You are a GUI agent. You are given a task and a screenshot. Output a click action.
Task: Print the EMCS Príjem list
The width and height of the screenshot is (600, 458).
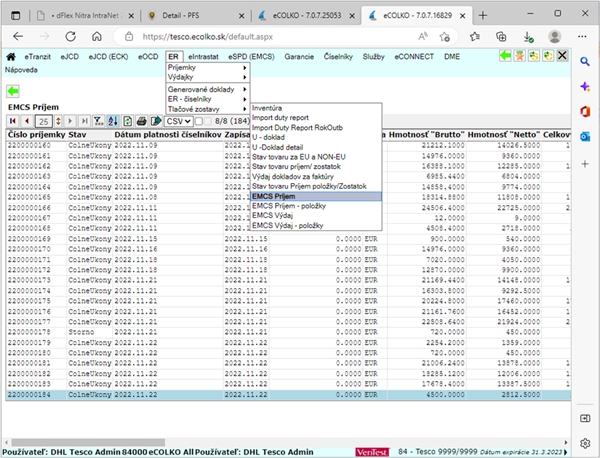point(142,121)
